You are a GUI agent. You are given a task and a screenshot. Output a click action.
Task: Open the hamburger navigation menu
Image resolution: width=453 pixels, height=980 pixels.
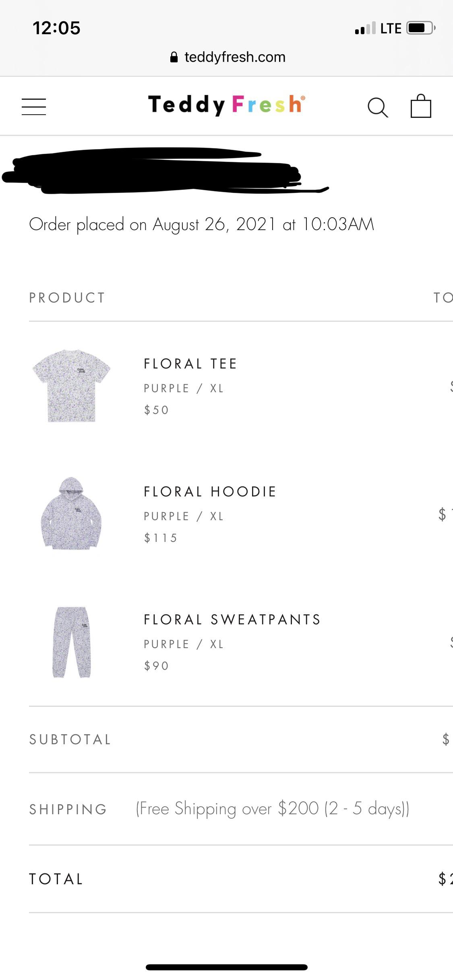pos(34,107)
